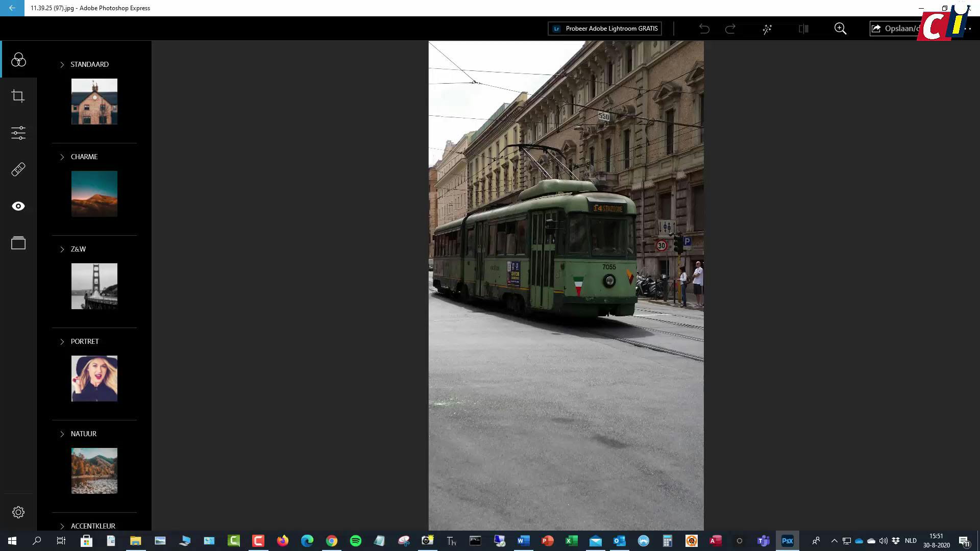
Task: Launch Firefox from taskbar
Action: point(283,541)
